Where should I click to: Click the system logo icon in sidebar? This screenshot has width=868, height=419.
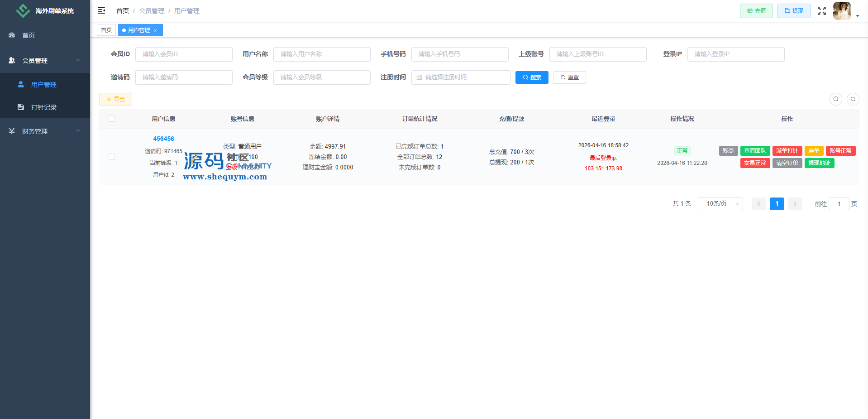click(23, 10)
